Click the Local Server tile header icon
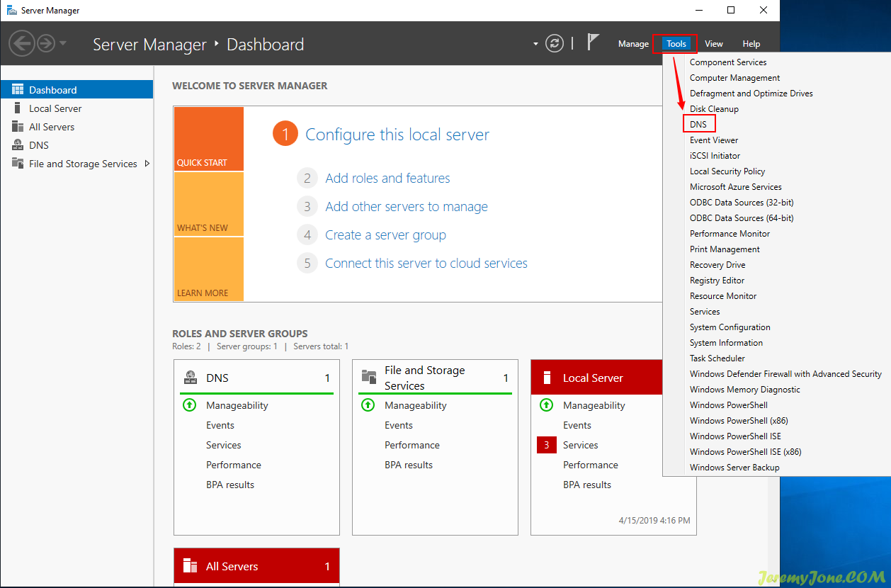This screenshot has height=588, width=891. pyautogui.click(x=547, y=378)
